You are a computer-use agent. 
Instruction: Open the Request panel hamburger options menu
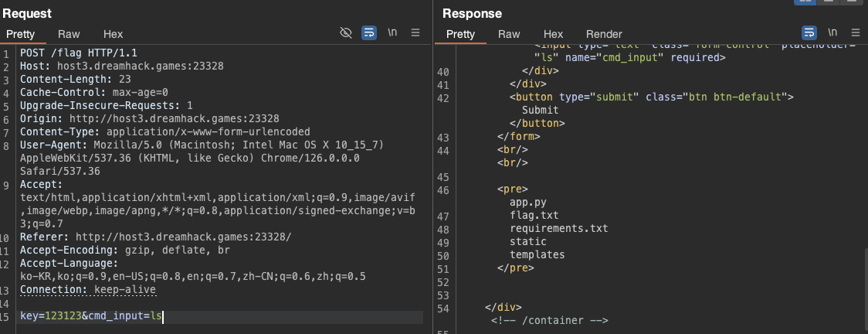point(415,32)
